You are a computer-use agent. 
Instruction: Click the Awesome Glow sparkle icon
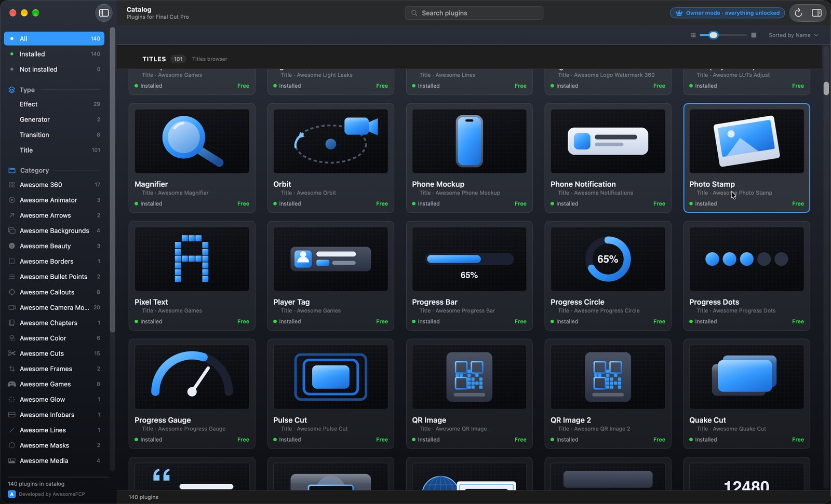coord(12,400)
